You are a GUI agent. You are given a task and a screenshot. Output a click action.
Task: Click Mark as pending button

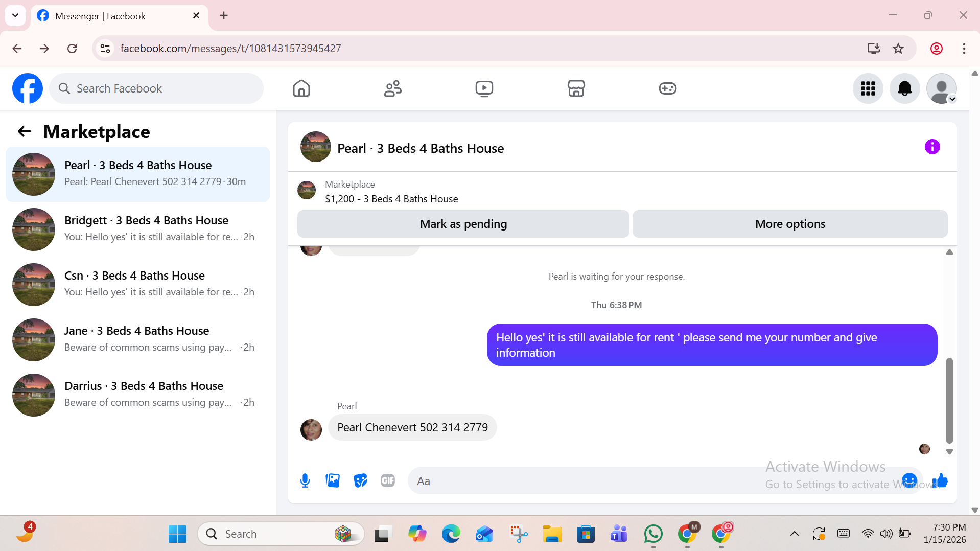(463, 224)
